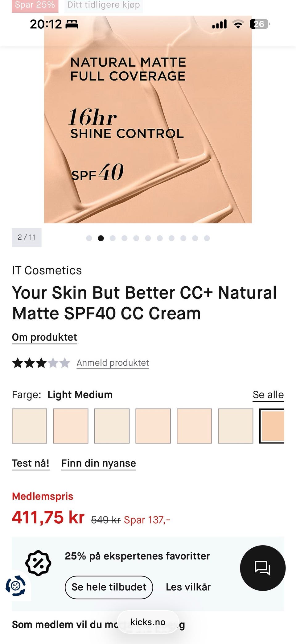
Task: Tap the kicks.no address pill
Action: [148, 622]
